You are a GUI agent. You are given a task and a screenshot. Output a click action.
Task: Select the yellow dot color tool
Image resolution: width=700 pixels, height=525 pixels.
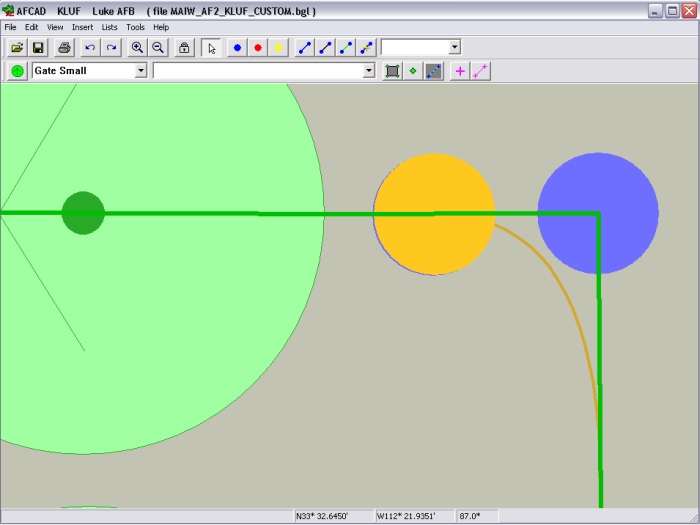[279, 47]
